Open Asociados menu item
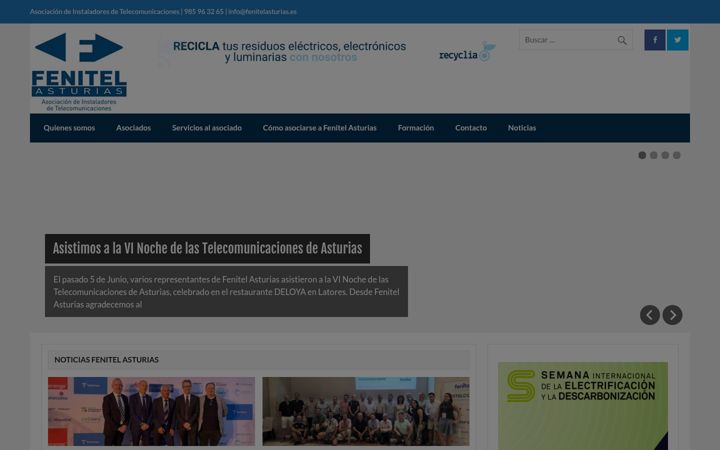The height and width of the screenshot is (450, 720). (134, 128)
